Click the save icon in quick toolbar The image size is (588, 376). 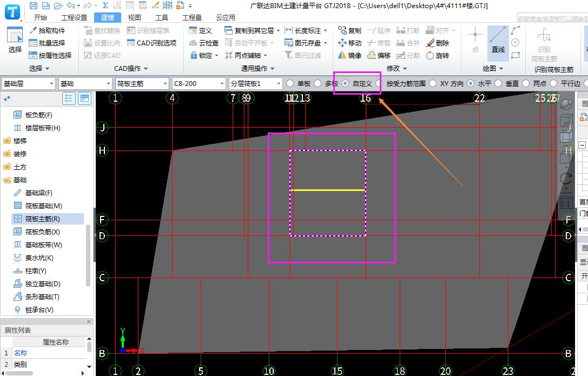34,5
